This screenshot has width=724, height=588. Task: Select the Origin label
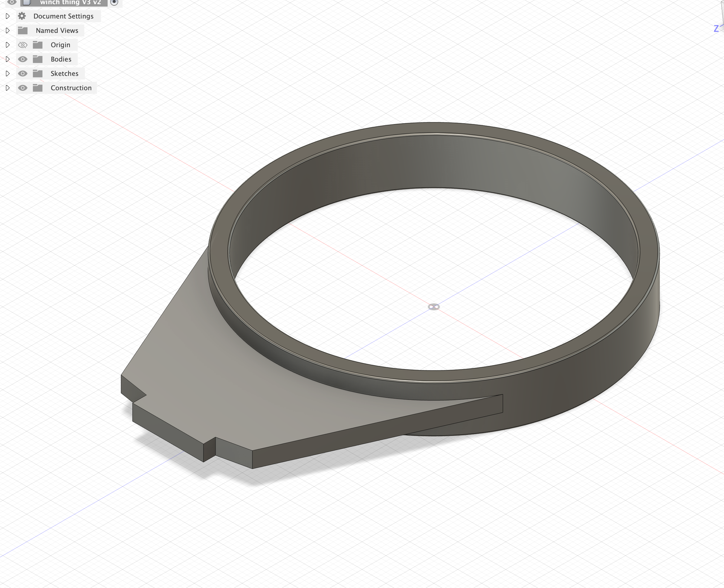click(60, 45)
